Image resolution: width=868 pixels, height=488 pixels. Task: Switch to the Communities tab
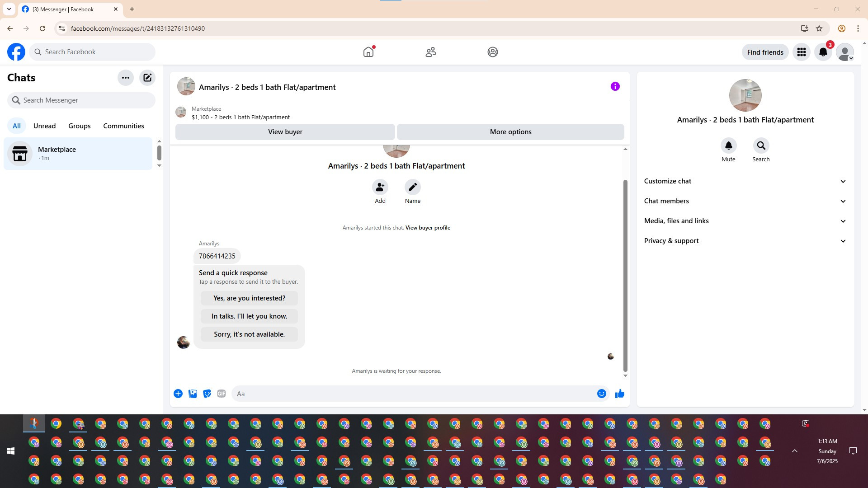123,126
